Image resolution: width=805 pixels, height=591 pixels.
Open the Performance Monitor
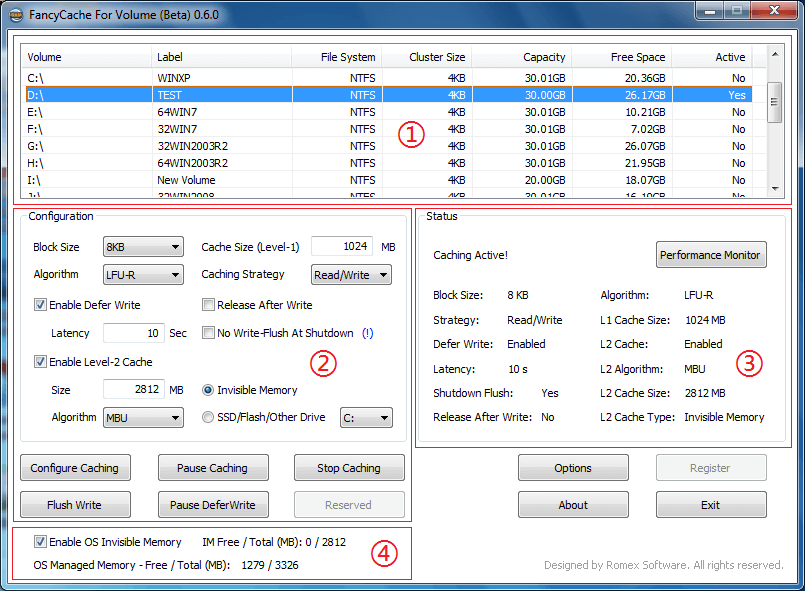[711, 255]
